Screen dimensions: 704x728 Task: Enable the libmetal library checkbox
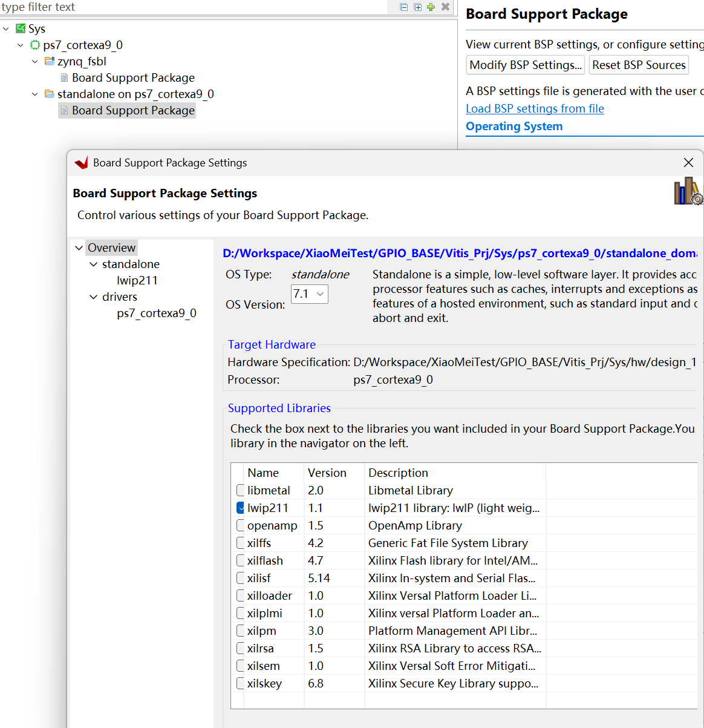(x=240, y=490)
